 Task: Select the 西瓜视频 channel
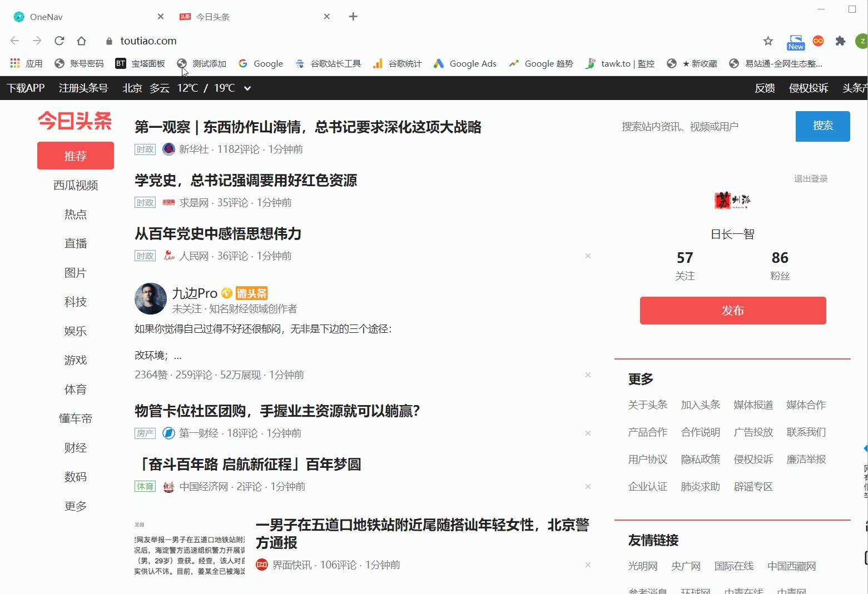76,185
